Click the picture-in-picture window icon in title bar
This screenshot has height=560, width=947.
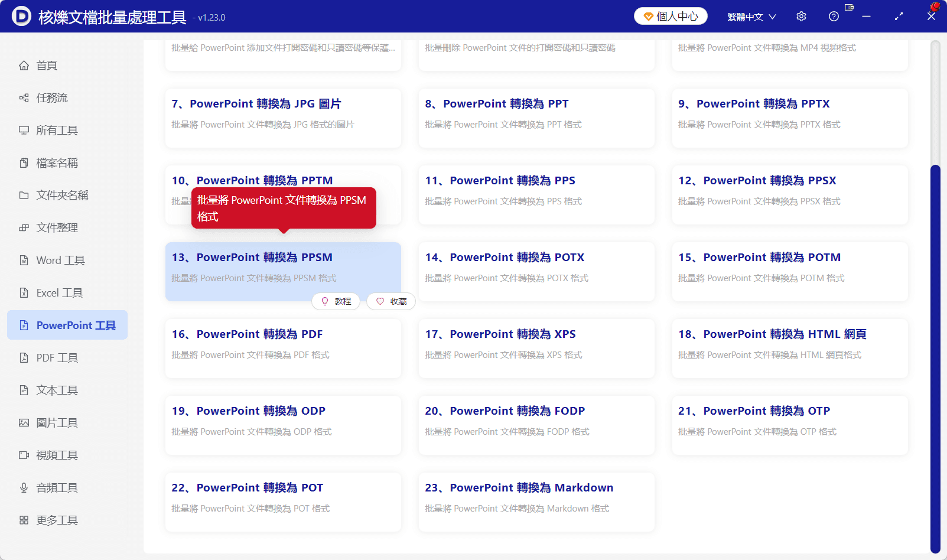pos(850,8)
